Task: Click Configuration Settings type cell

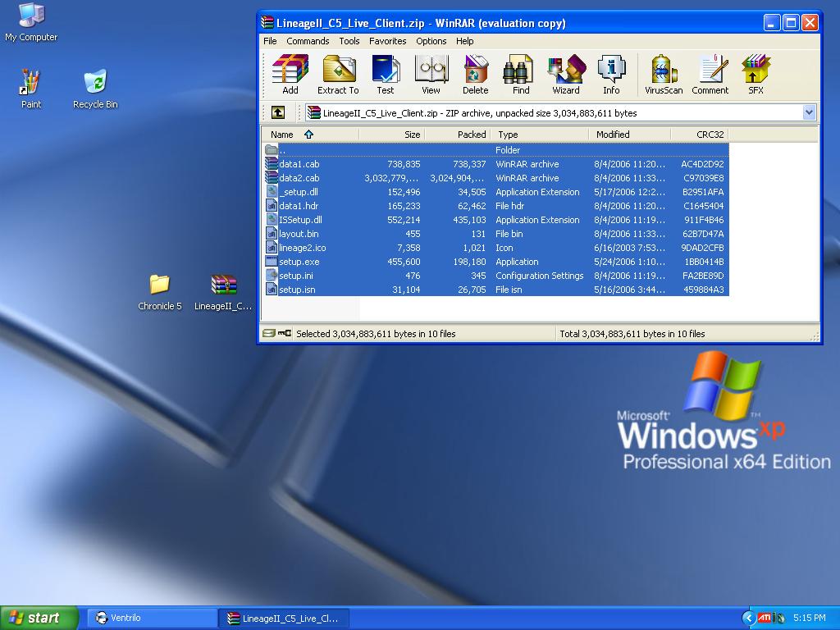Action: click(540, 276)
